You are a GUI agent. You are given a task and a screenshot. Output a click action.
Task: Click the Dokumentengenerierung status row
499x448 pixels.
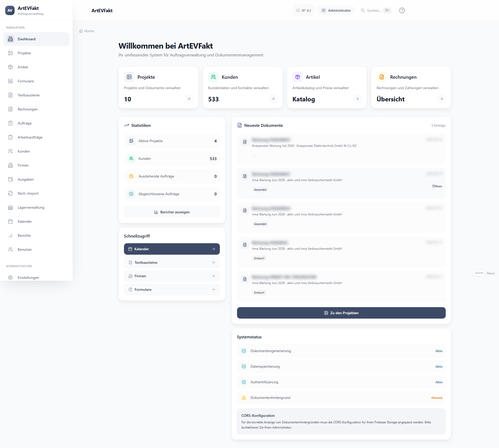pos(341,351)
